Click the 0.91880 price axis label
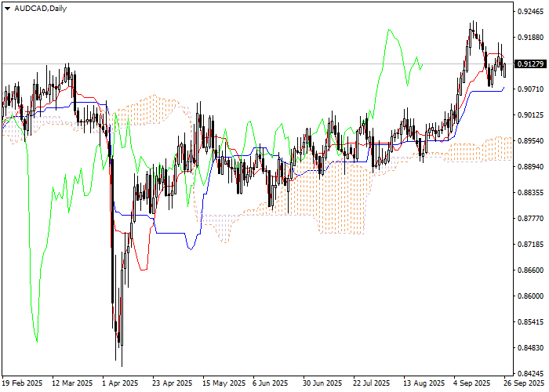 pos(530,38)
